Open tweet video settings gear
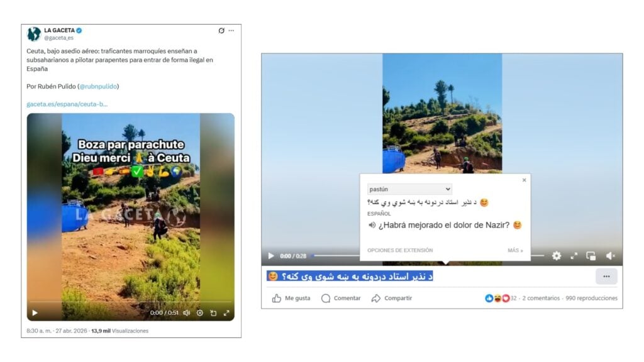This screenshot has height=362, width=644. coord(200,312)
